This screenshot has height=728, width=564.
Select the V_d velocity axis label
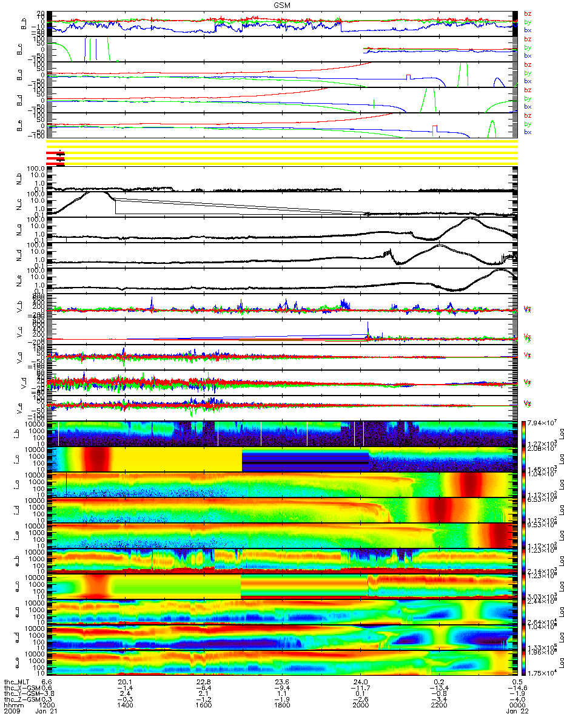coord(25,383)
